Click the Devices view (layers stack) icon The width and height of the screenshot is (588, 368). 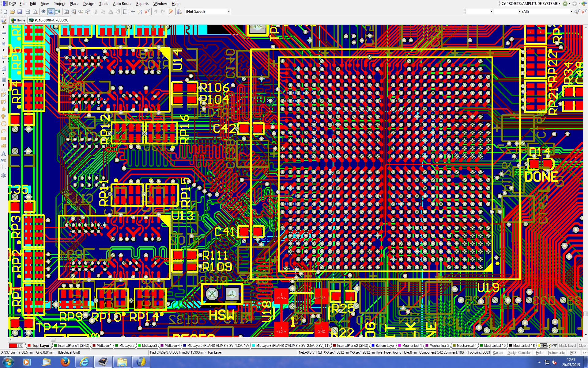pos(43,12)
